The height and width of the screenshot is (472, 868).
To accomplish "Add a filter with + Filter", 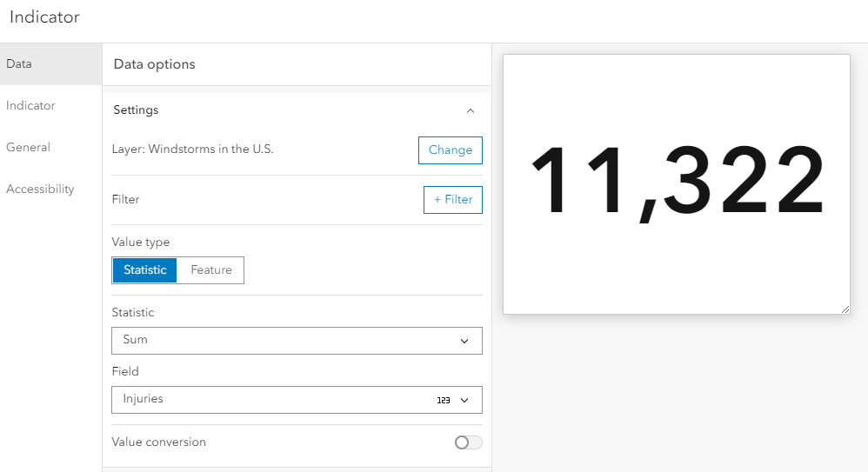I will coord(452,200).
